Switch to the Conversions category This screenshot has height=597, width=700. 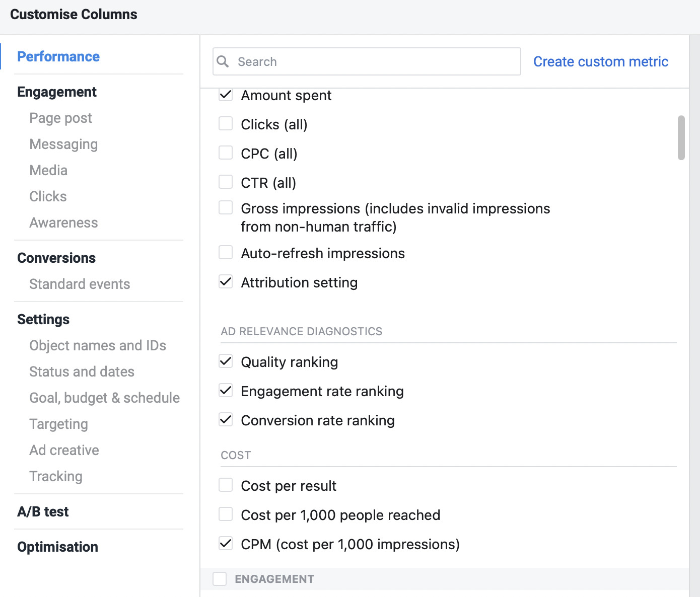56,258
